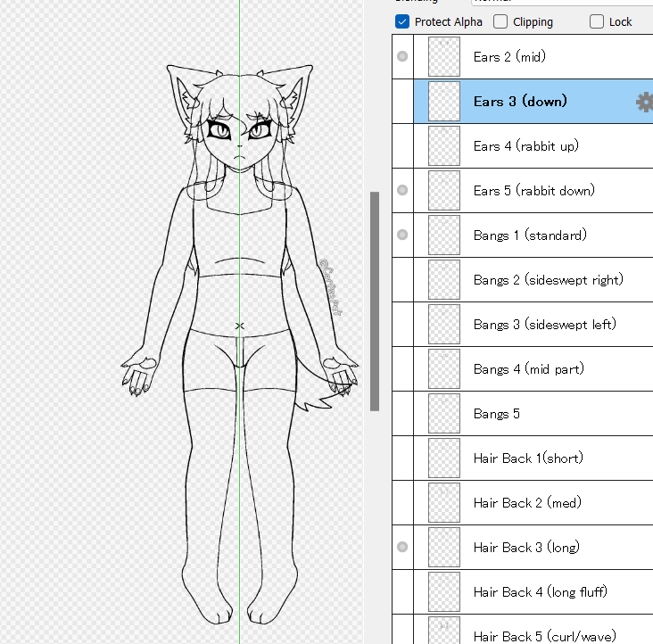
Task: Show the Bangs 3 (sideswept left) layer
Action: coord(402,324)
